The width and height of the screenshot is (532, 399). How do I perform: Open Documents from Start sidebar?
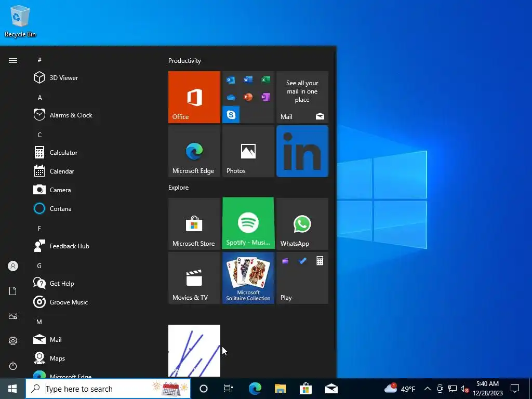(x=13, y=291)
